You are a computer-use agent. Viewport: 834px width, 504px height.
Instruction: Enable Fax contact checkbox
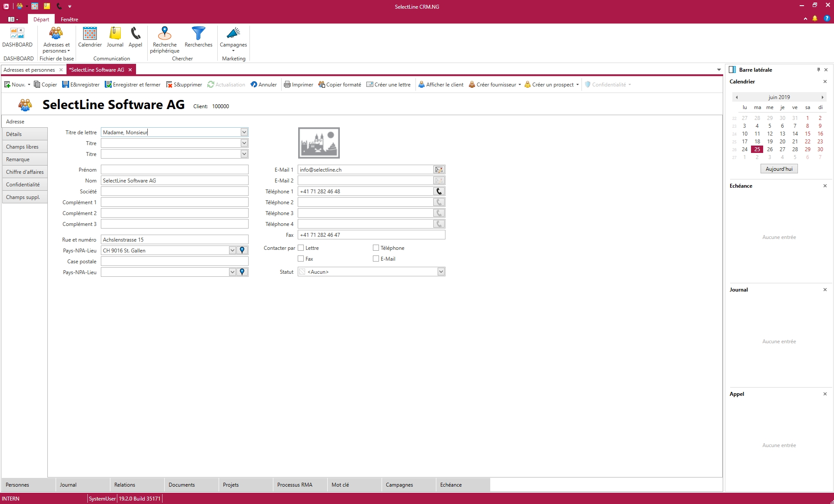(x=301, y=259)
